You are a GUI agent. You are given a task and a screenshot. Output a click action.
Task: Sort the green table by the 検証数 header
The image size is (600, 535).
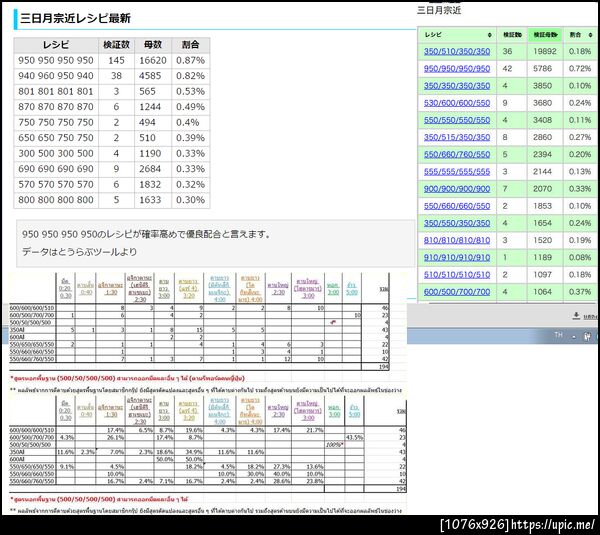[512, 35]
